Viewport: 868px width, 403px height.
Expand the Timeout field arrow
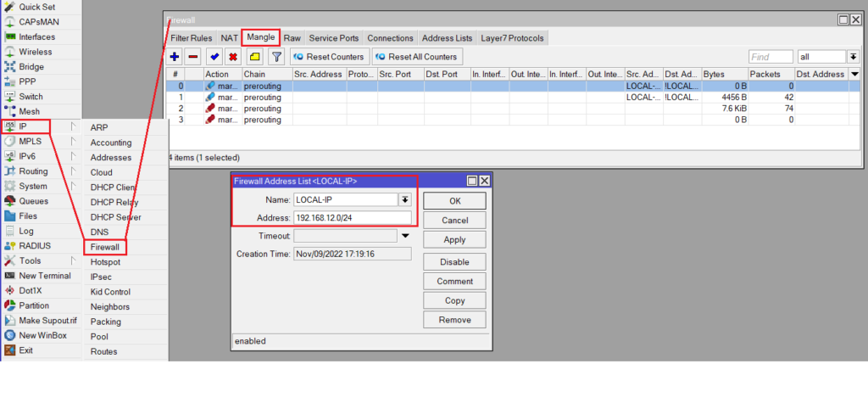point(405,236)
